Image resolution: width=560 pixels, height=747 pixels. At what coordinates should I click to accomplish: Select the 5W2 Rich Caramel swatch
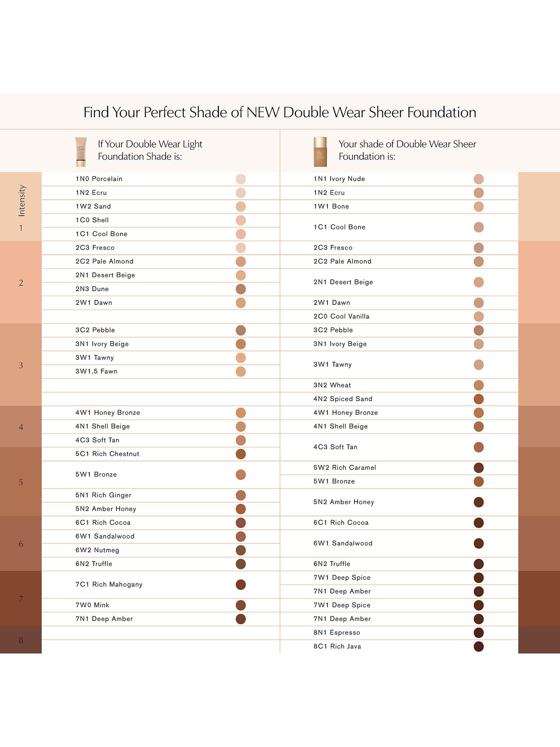tap(479, 468)
